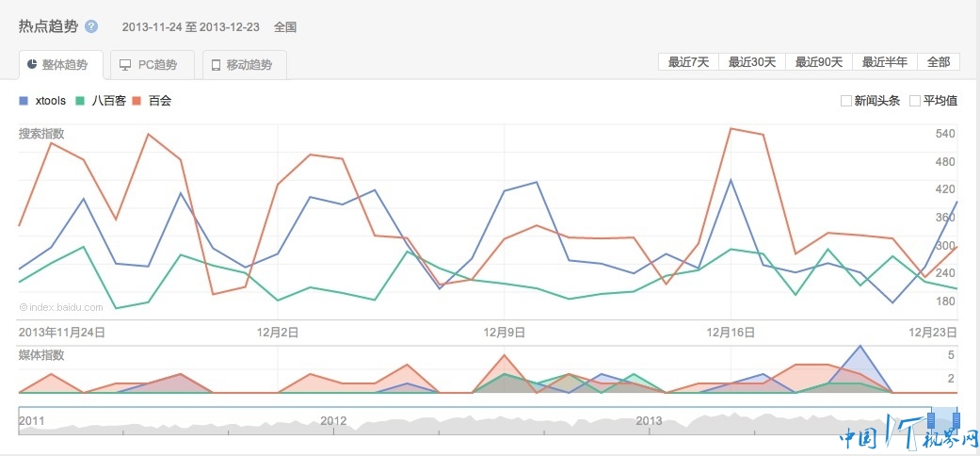The image size is (980, 456).
Task: Click the 12月9日 axis date label
Action: point(504,333)
